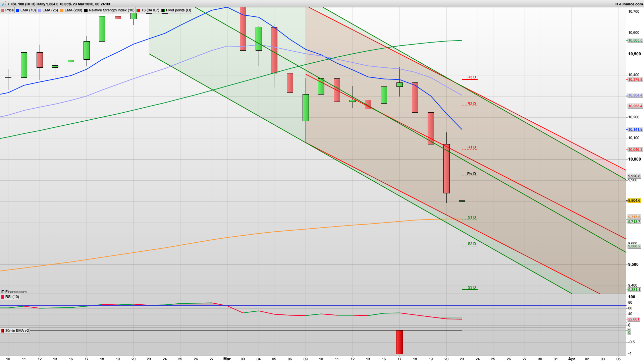Click the IT-Finance.com label above the RSI panel

(x=13, y=292)
